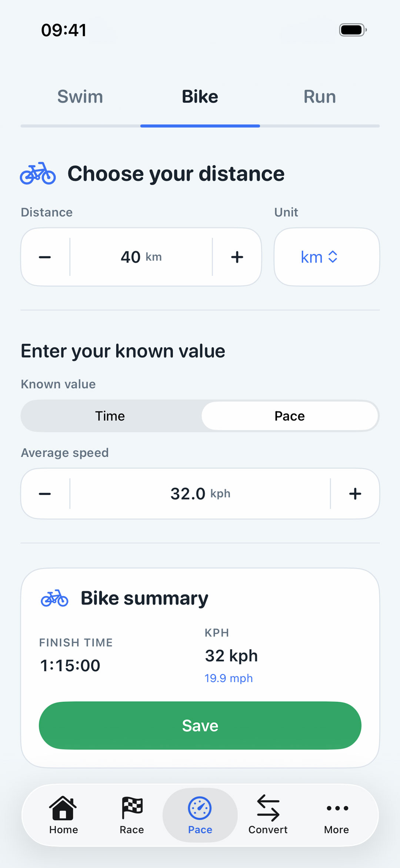This screenshot has height=868, width=400.
Task: Open Convert arrows icon in bottom bar
Action: click(268, 808)
